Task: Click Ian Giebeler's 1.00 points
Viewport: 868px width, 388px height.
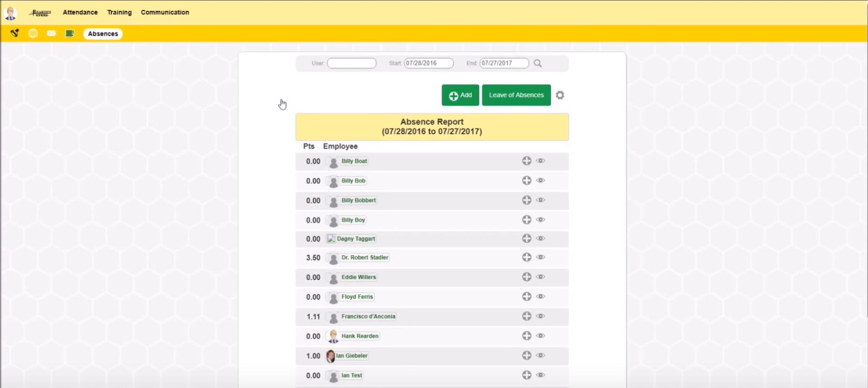Action: 313,356
